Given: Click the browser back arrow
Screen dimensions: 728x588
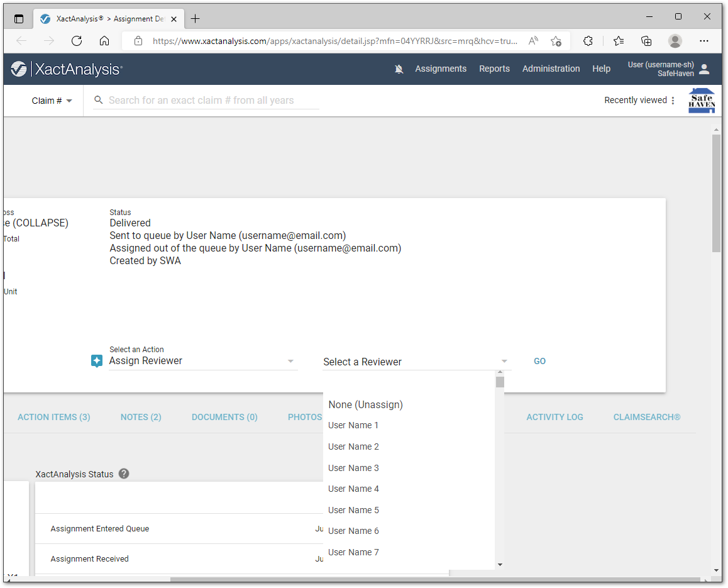Looking at the screenshot, I should click(21, 41).
